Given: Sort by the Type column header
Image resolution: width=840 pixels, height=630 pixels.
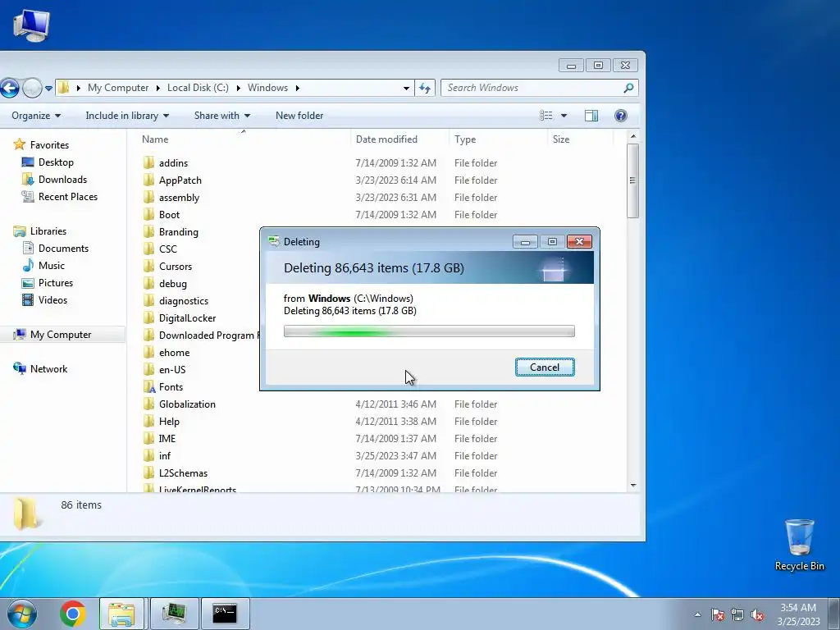Looking at the screenshot, I should 465,139.
